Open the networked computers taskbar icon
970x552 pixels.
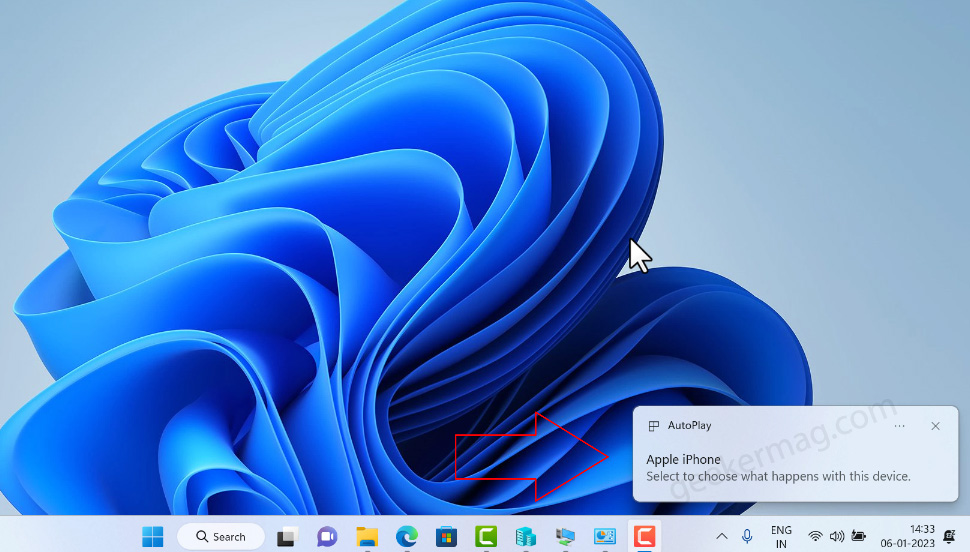click(x=565, y=537)
